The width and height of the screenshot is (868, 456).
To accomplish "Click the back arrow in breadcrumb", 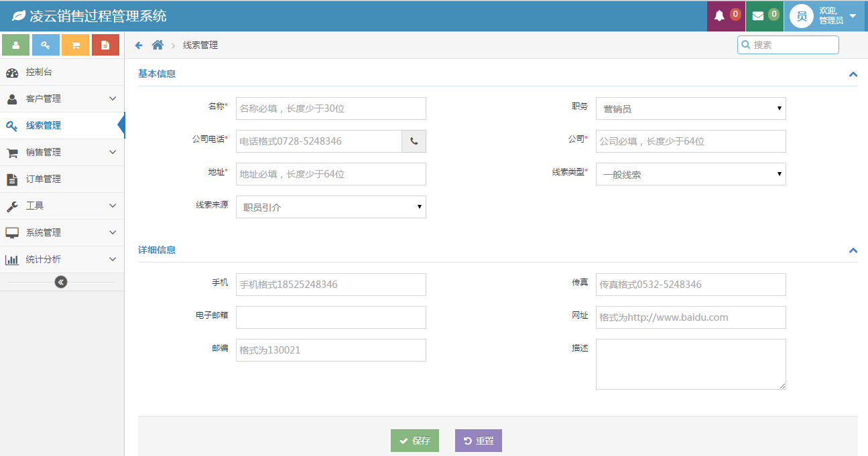I will [139, 45].
